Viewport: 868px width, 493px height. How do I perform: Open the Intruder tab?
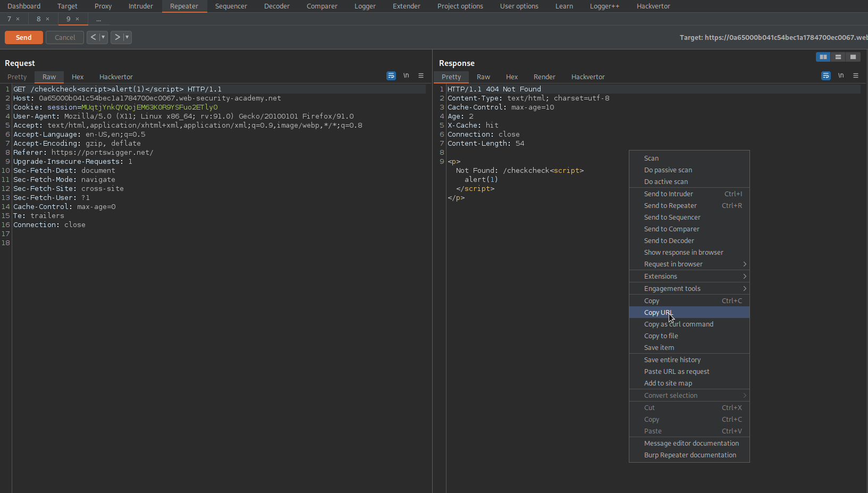click(141, 6)
